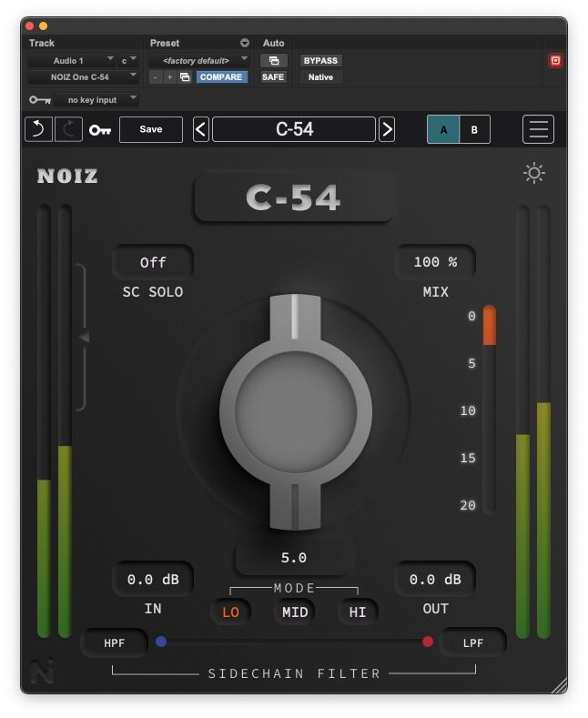The image size is (588, 718).
Task: Click the red target icon in header
Action: coord(555,60)
